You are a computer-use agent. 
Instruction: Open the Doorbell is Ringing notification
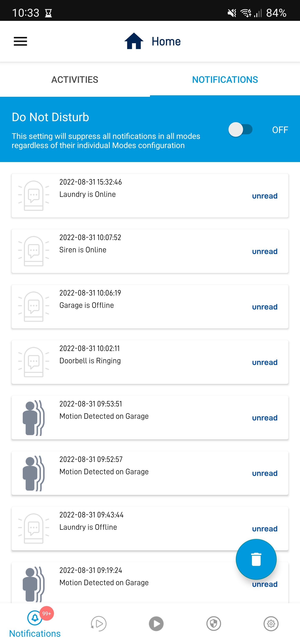(150, 362)
